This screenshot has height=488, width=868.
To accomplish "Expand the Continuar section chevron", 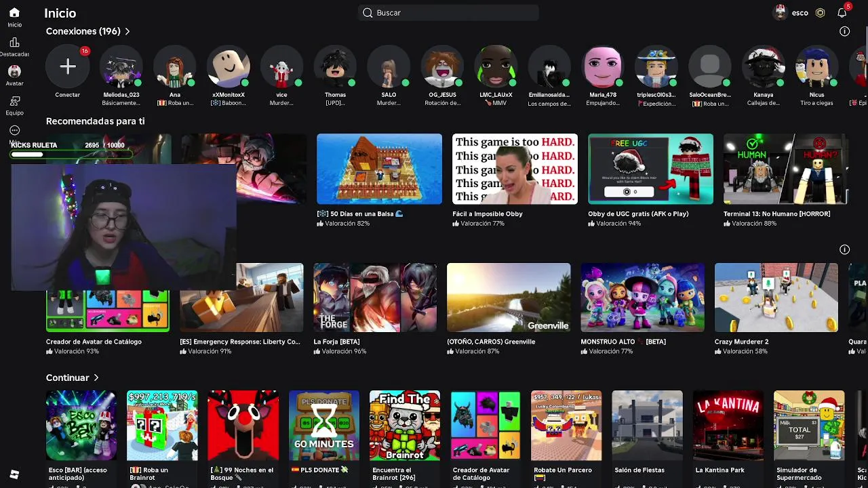I will coord(96,378).
